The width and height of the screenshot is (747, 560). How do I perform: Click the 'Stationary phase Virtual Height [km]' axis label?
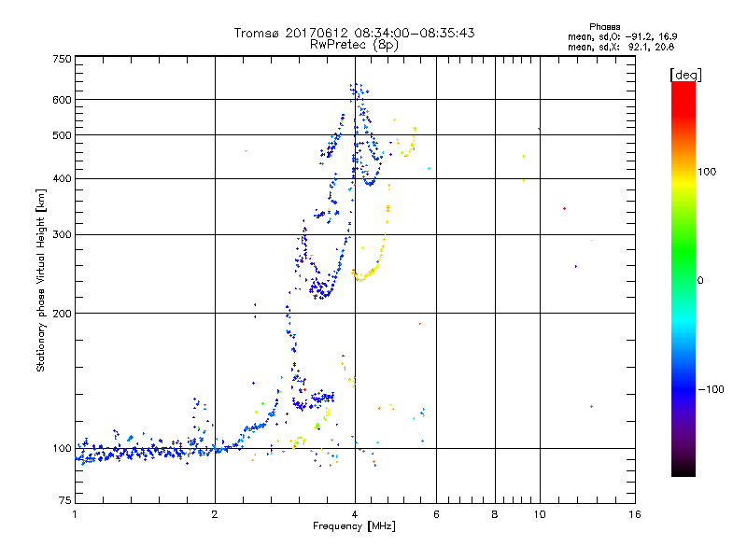pyautogui.click(x=41, y=280)
